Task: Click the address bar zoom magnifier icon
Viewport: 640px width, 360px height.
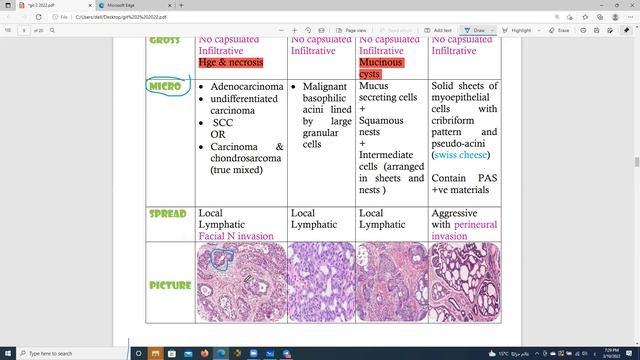Action: pos(557,17)
